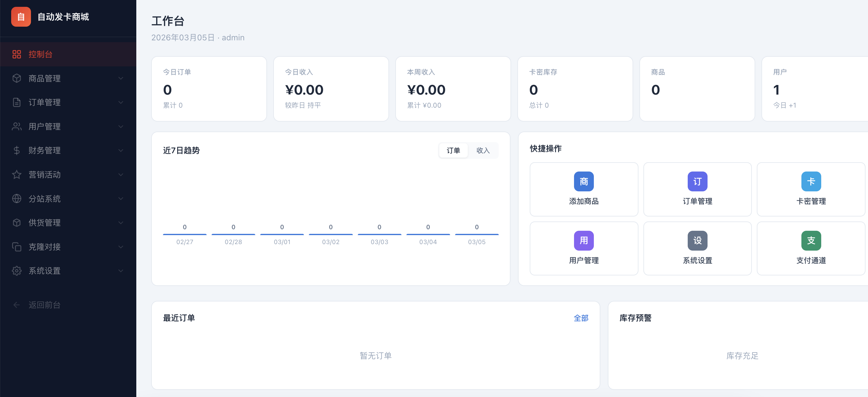This screenshot has height=397, width=868.
Task: Select the 控制台 dashboard icon in sidebar
Action: tap(16, 54)
